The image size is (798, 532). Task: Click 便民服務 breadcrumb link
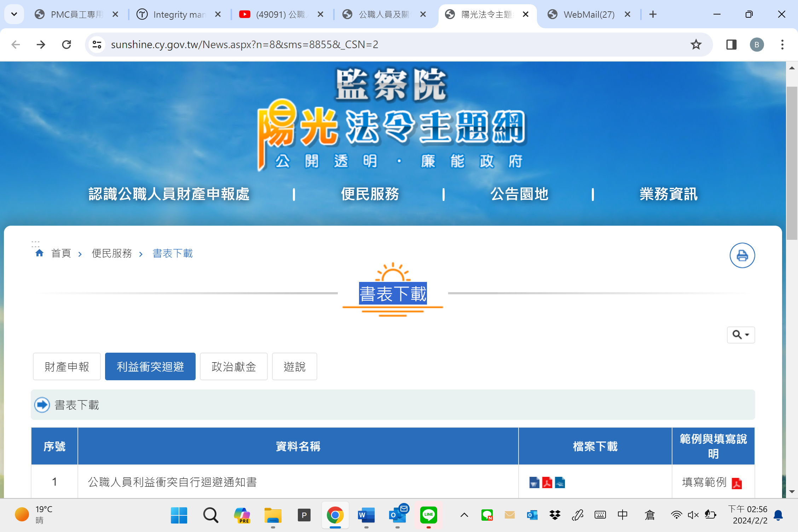[x=112, y=253]
